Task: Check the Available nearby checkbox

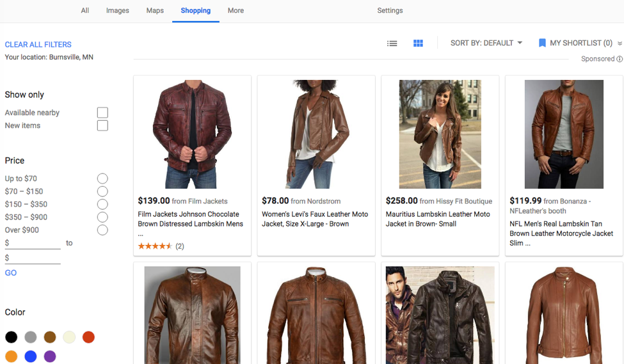Action: pyautogui.click(x=102, y=113)
